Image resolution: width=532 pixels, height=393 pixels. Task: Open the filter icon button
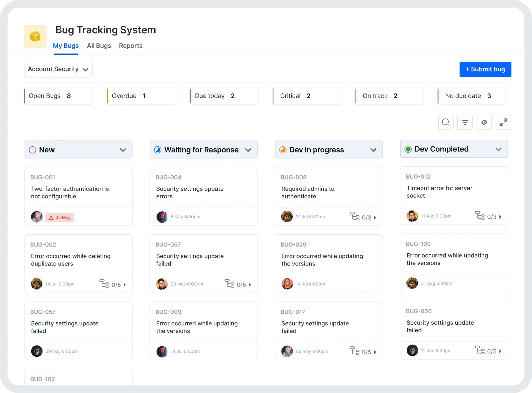465,122
